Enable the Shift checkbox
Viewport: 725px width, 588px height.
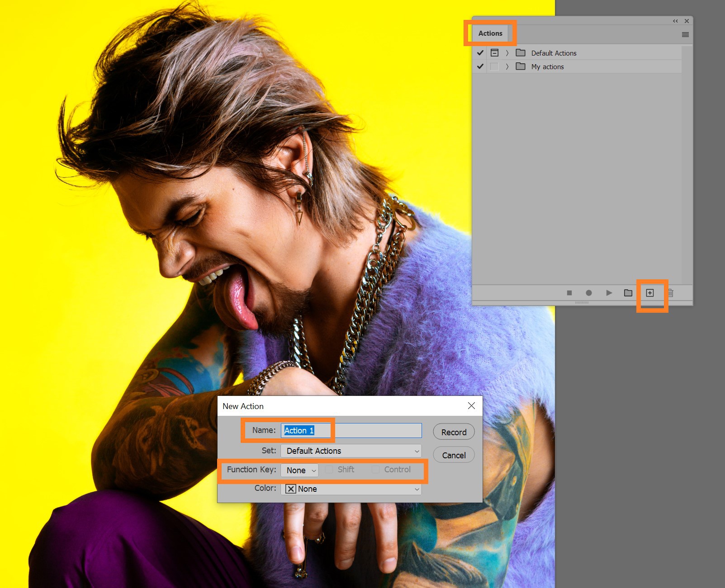click(x=329, y=470)
